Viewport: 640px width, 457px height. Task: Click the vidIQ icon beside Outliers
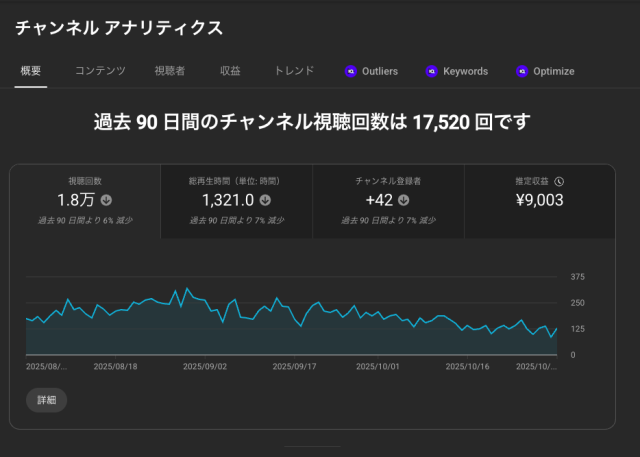[351, 71]
